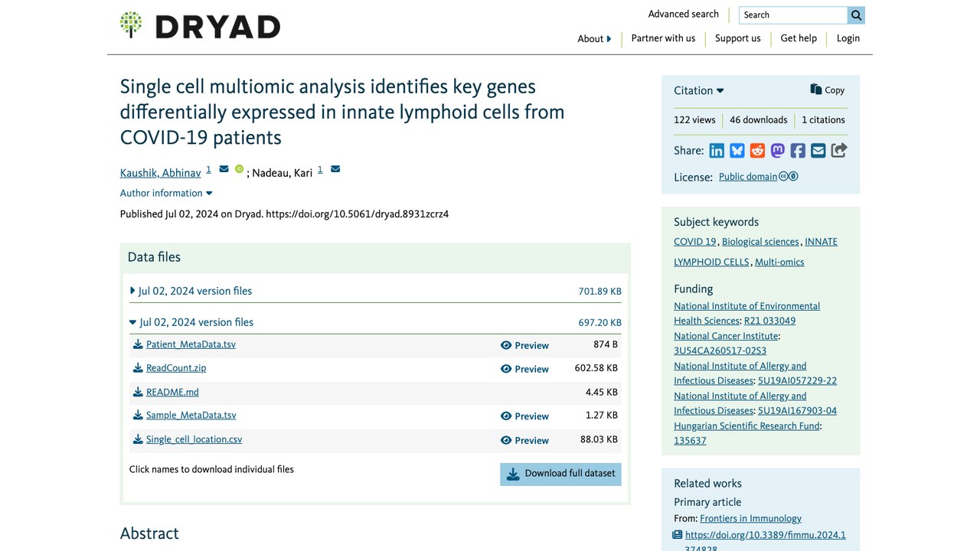Open the Get help page
Viewport: 980px width, 551px height.
click(799, 38)
